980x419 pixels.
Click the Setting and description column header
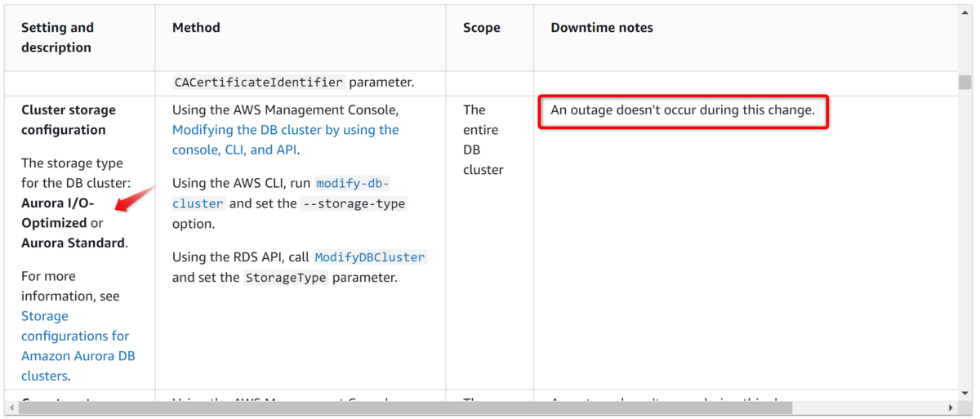57,38
